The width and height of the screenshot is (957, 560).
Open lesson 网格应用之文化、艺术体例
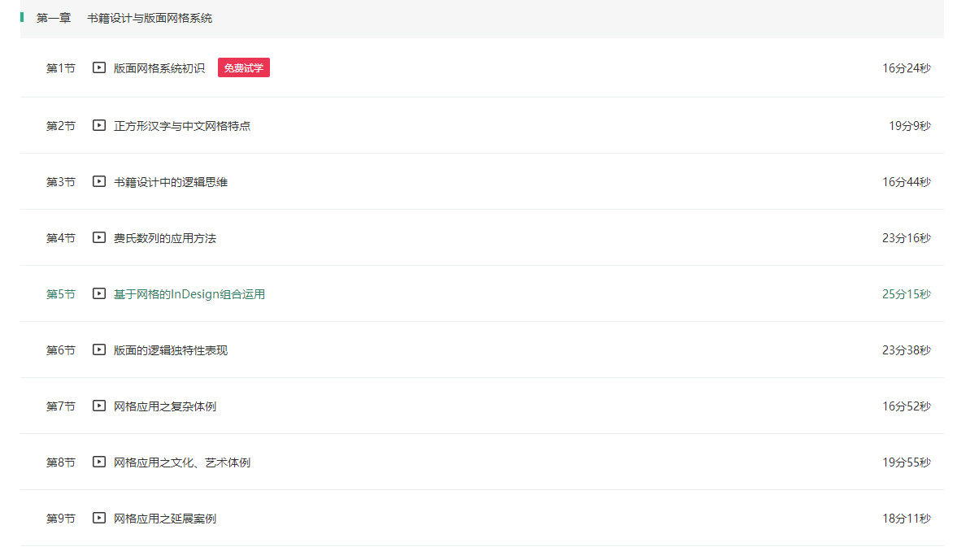coord(182,462)
